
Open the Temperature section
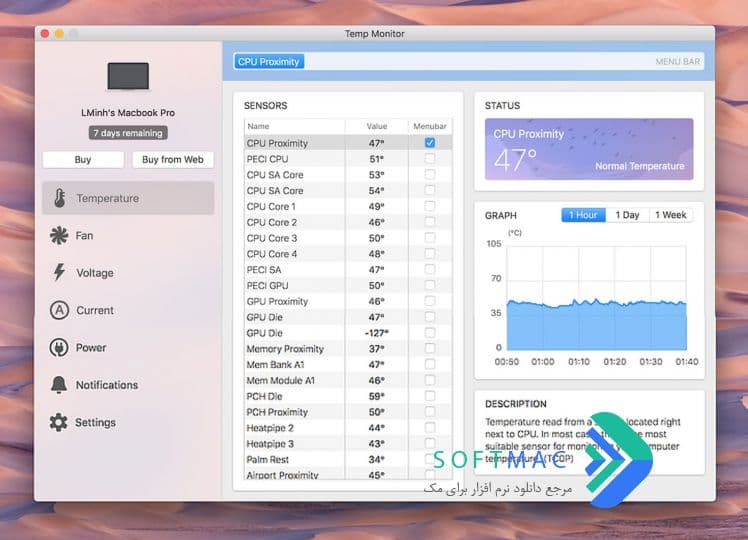[x=128, y=198]
